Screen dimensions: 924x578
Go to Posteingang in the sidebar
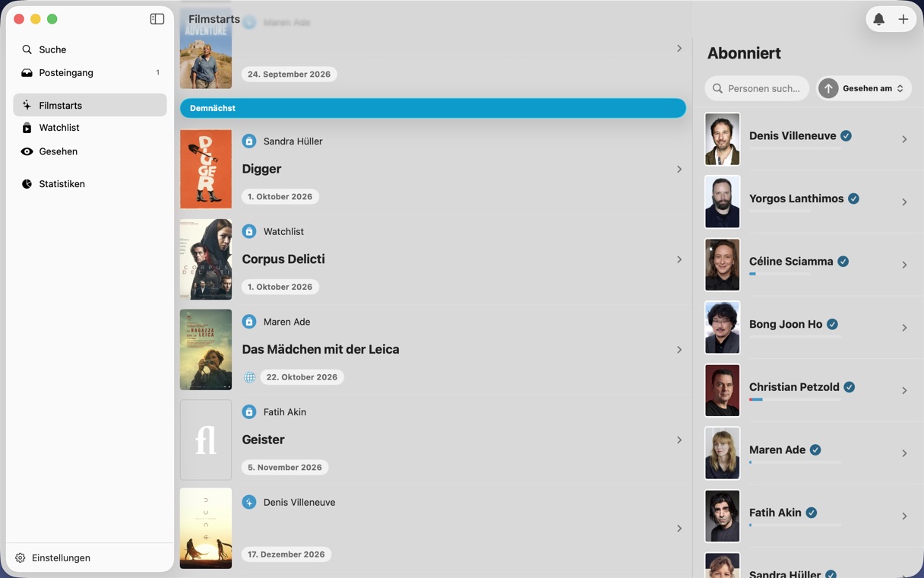pos(90,73)
